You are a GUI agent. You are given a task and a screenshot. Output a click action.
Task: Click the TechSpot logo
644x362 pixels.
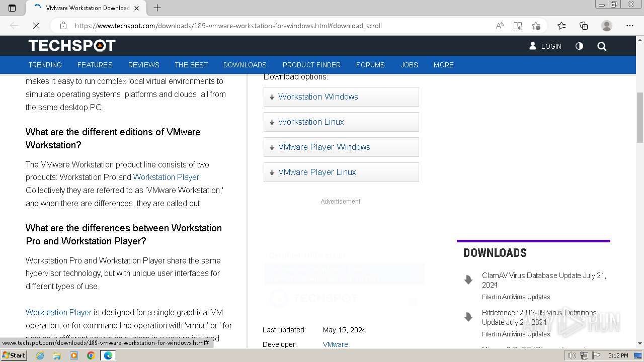click(x=72, y=46)
